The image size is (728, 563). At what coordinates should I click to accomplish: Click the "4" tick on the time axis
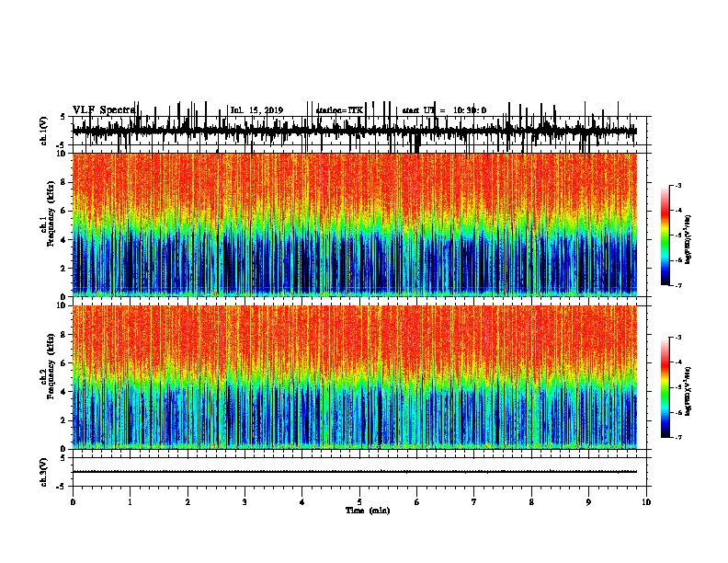[x=302, y=502]
